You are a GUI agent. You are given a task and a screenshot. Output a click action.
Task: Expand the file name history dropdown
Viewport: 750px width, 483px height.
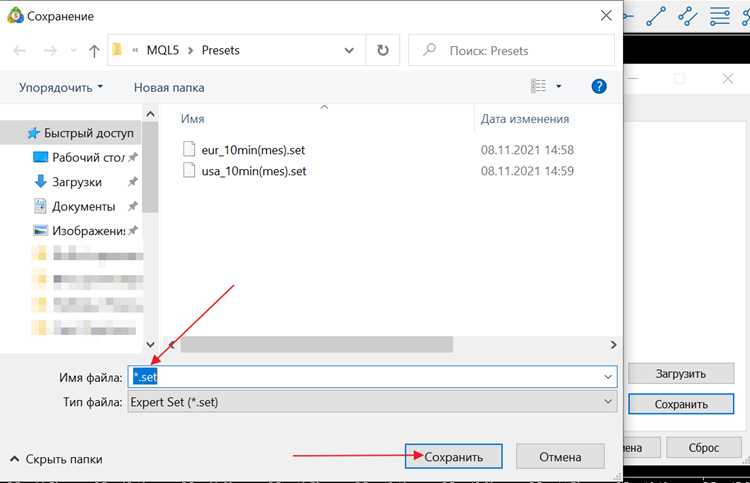(608, 377)
